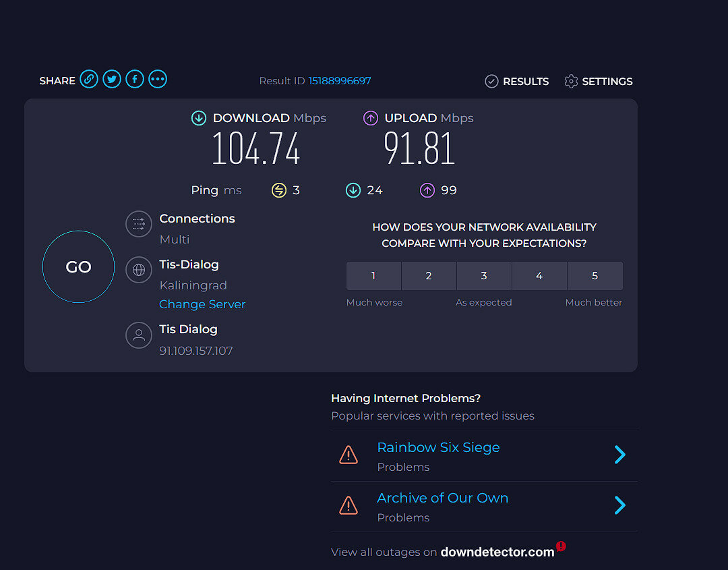Screen dimensions: 728x570
Task: Click the upload arrow icon beside UPLOAD
Action: point(371,118)
